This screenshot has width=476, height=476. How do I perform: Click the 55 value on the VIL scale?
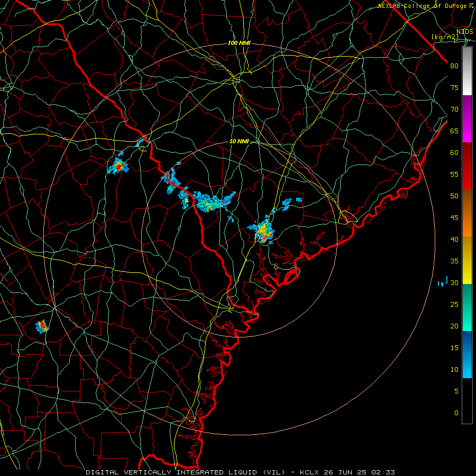tap(454, 174)
